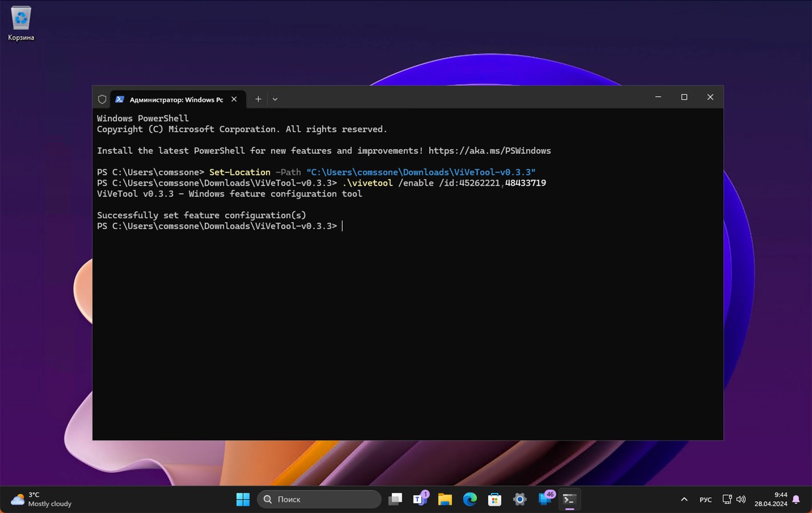Screen dimensions: 812x513
Task: Open a new terminal tab with plus button
Action: point(258,99)
